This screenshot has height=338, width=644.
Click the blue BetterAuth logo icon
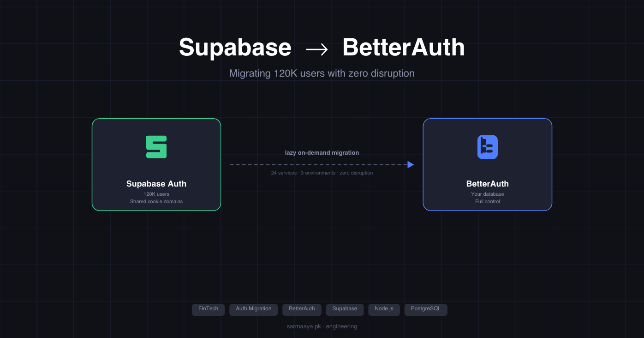coord(488,147)
